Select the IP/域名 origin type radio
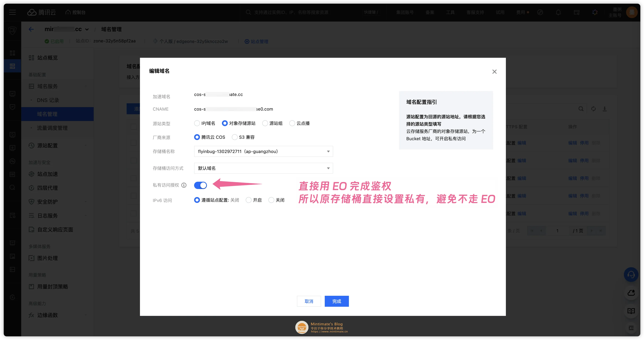The image size is (644, 340). pyautogui.click(x=197, y=123)
